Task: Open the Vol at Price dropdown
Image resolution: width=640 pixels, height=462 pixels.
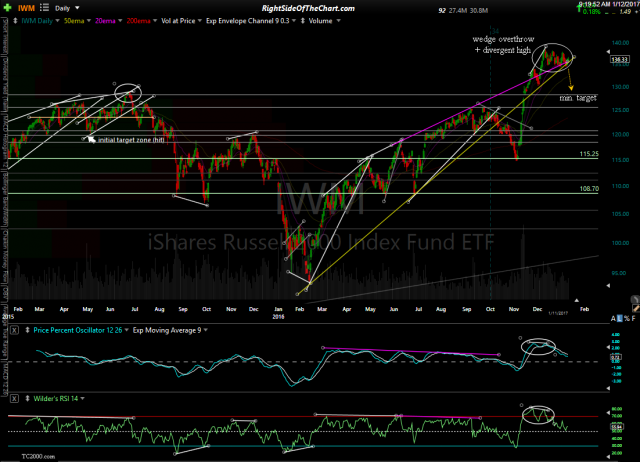Action: 200,21
